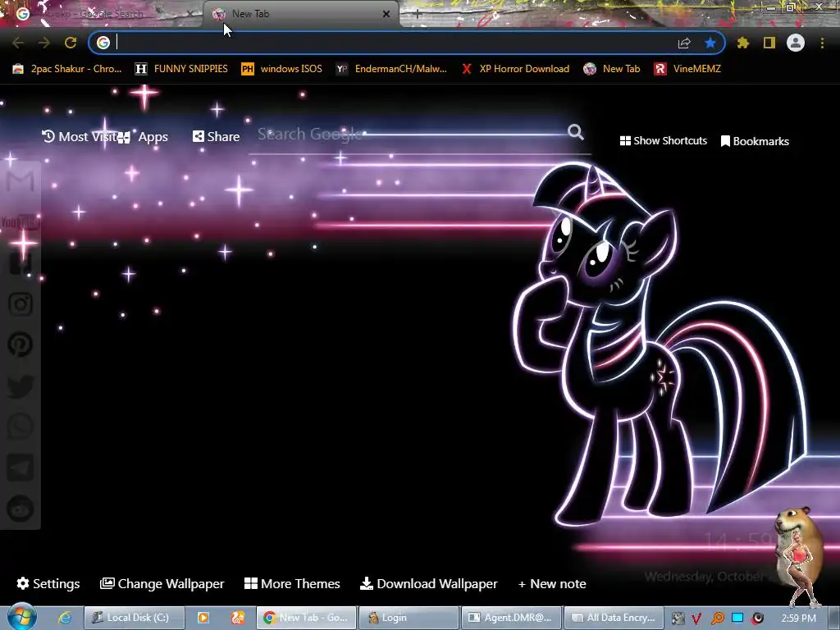The height and width of the screenshot is (630, 840).
Task: Open the Gmail sidebar shortcut
Action: tap(21, 182)
